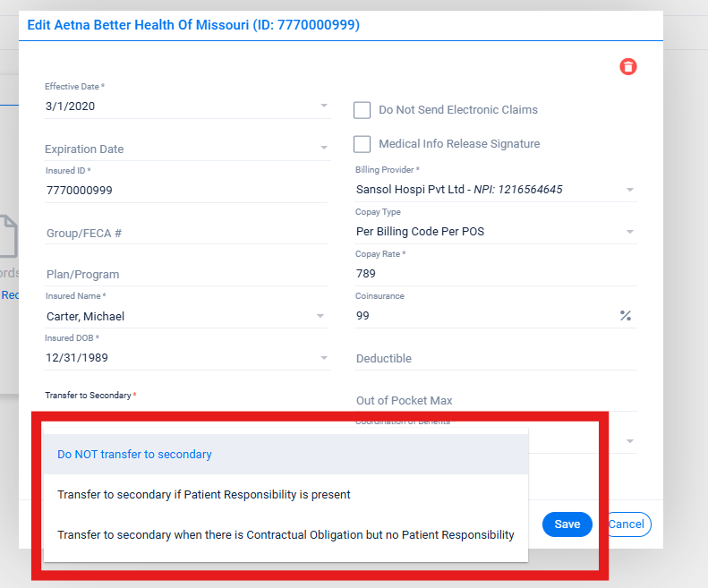Open the Billing Provider dropdown

click(629, 190)
